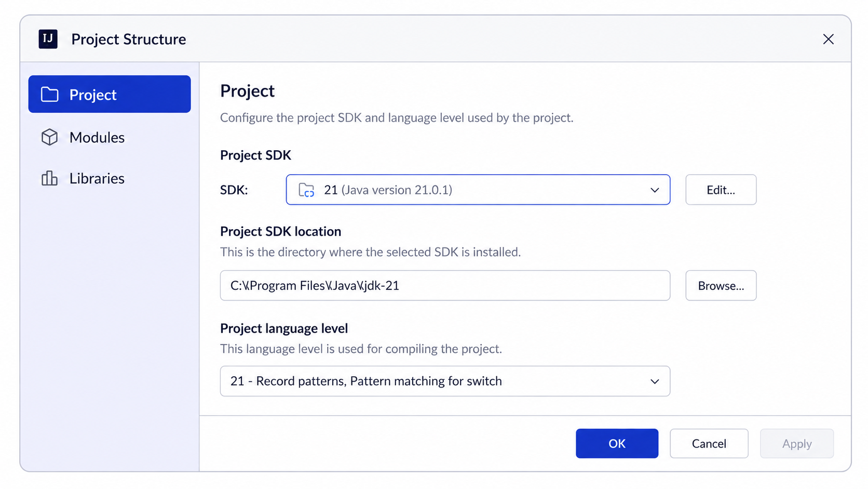Image resolution: width=868 pixels, height=489 pixels.
Task: Close the Project Structure dialog
Action: coord(828,39)
